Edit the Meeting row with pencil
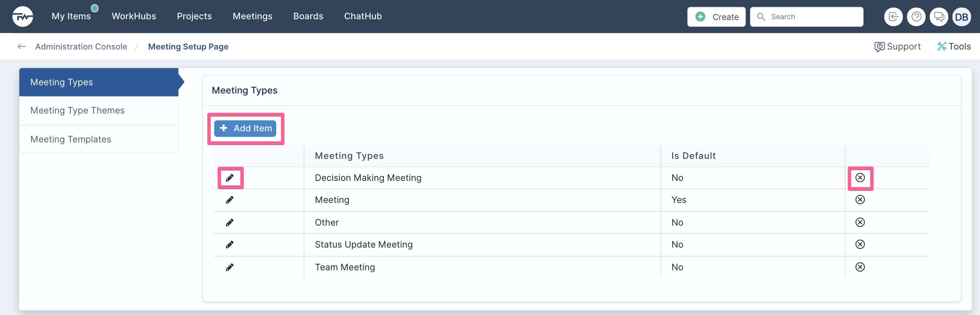The width and height of the screenshot is (980, 315). tap(230, 200)
